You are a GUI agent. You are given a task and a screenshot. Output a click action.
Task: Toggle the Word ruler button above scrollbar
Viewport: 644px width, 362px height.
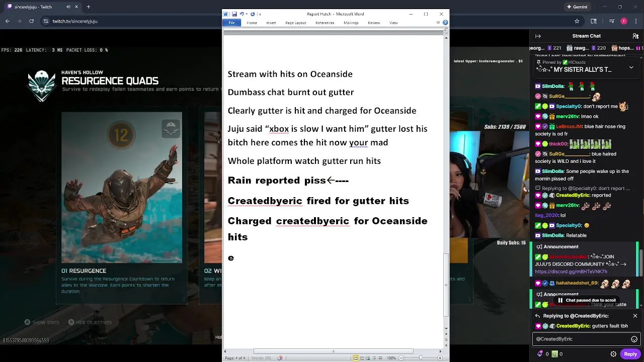446,31
